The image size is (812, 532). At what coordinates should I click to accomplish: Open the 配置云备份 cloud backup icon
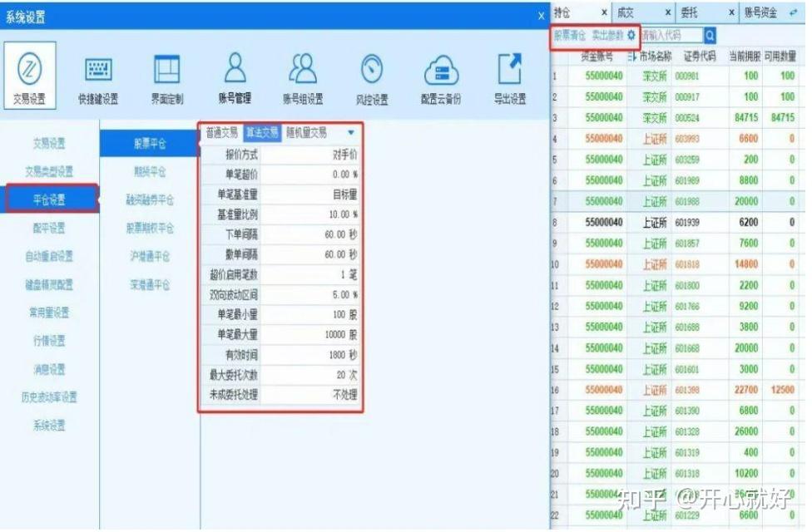pos(441,75)
